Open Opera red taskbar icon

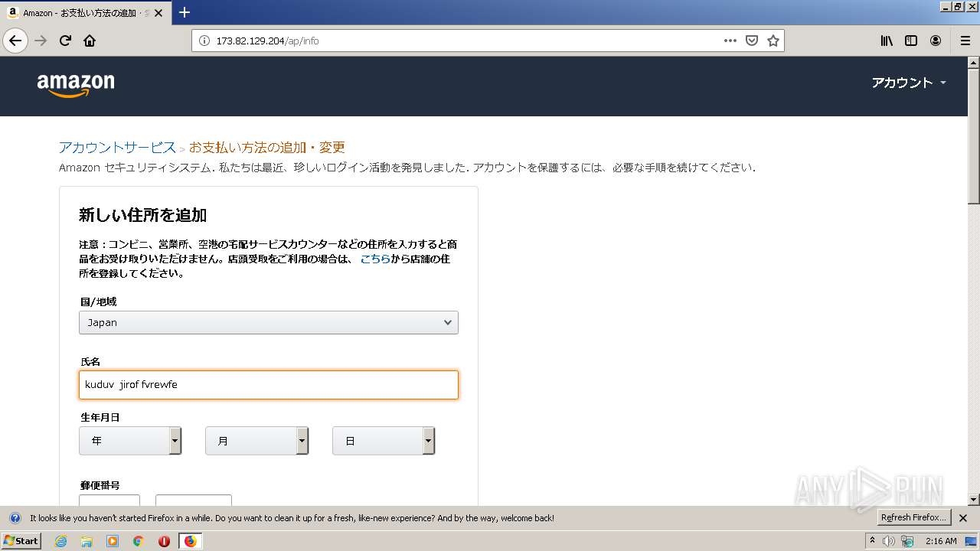pos(164,541)
